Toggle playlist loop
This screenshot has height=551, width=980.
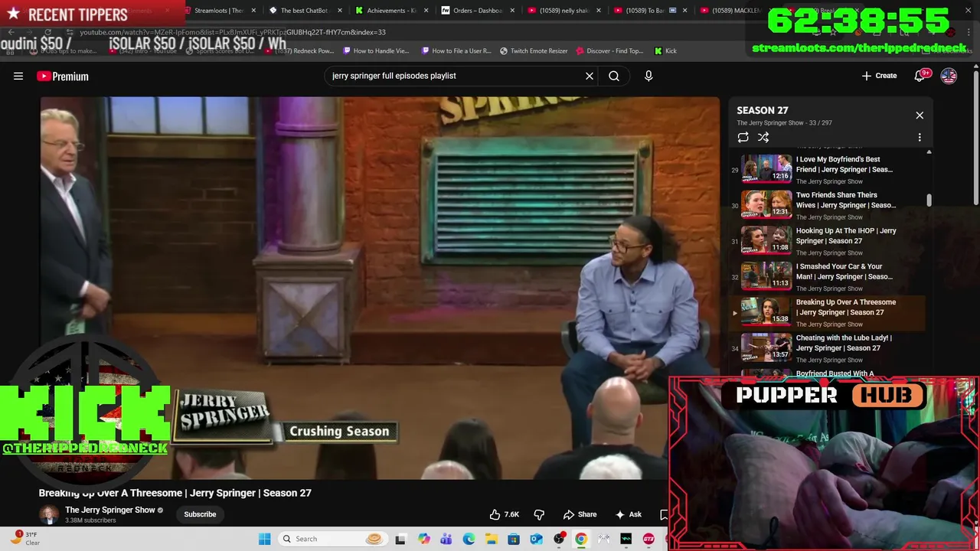(743, 138)
